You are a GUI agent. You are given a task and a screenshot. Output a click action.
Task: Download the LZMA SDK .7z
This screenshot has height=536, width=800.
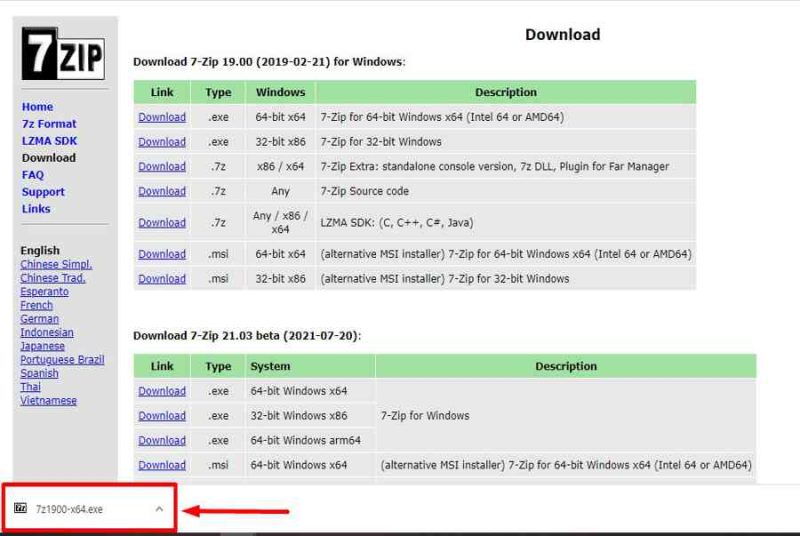click(162, 222)
